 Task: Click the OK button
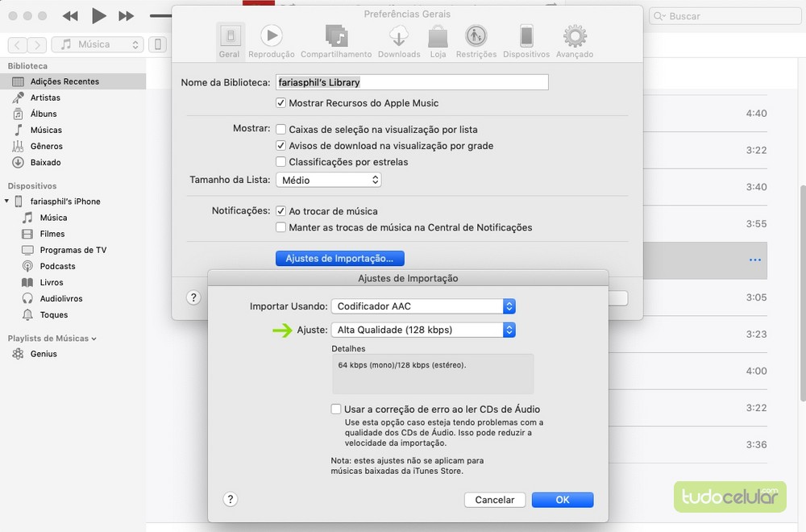[563, 500]
